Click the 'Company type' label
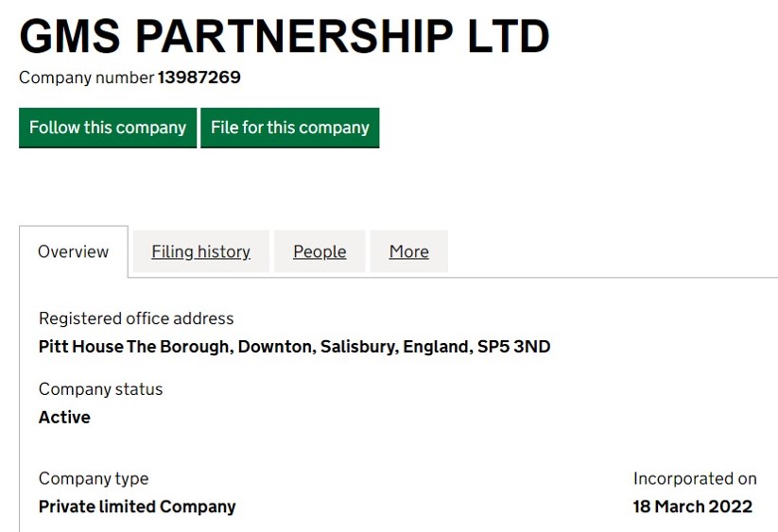Screen dimensions: 778x532 (x=94, y=478)
